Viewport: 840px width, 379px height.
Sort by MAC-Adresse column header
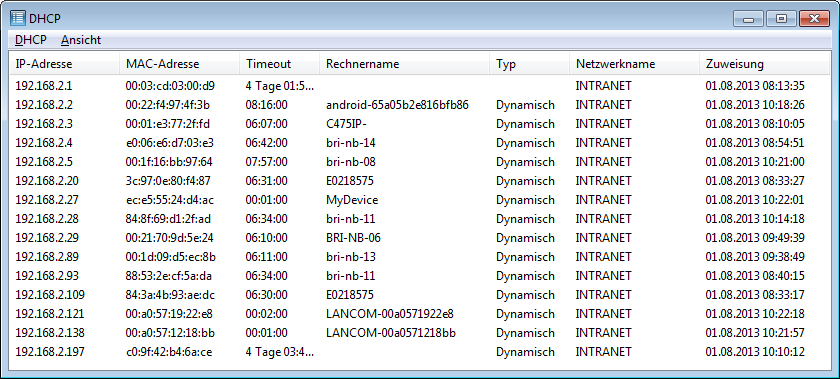point(180,64)
